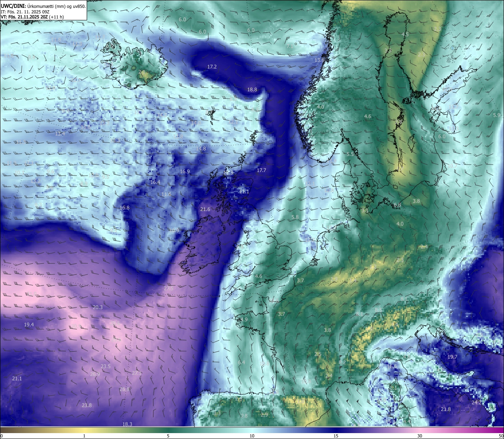Click the 16.8 value west of Ireland
Screen dimensions: 504x439
(124, 207)
